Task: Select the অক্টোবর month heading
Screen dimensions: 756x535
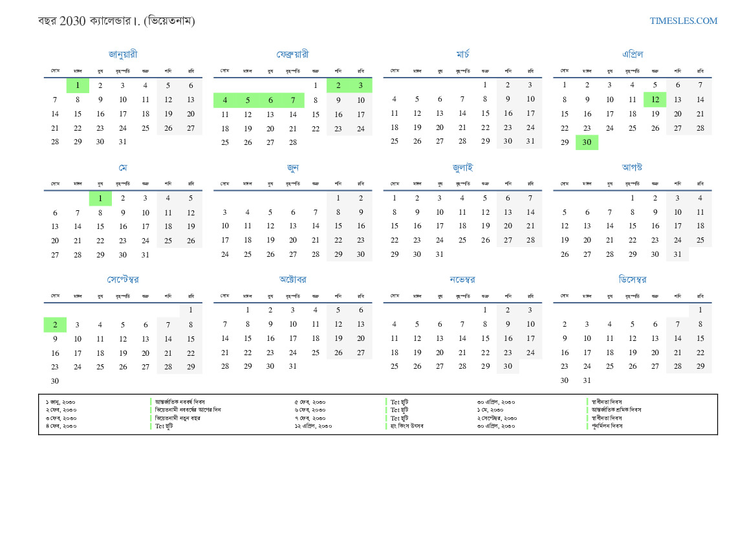Action: (x=293, y=279)
